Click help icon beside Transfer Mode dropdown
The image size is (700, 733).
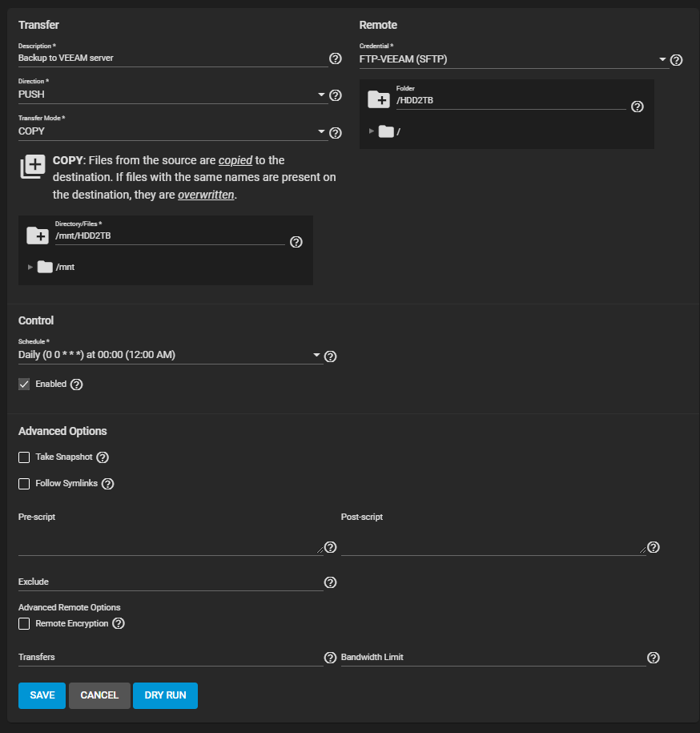coord(336,133)
